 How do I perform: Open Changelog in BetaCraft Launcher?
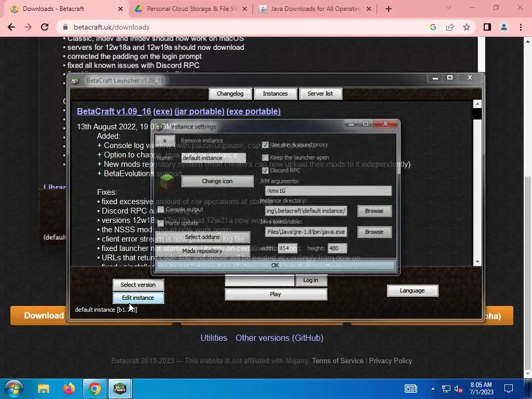(230, 94)
